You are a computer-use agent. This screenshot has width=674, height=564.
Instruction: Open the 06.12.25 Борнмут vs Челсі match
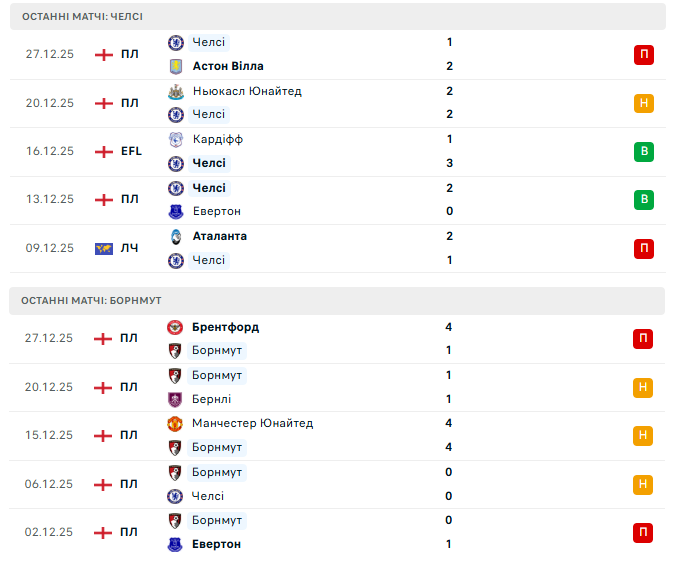point(320,484)
